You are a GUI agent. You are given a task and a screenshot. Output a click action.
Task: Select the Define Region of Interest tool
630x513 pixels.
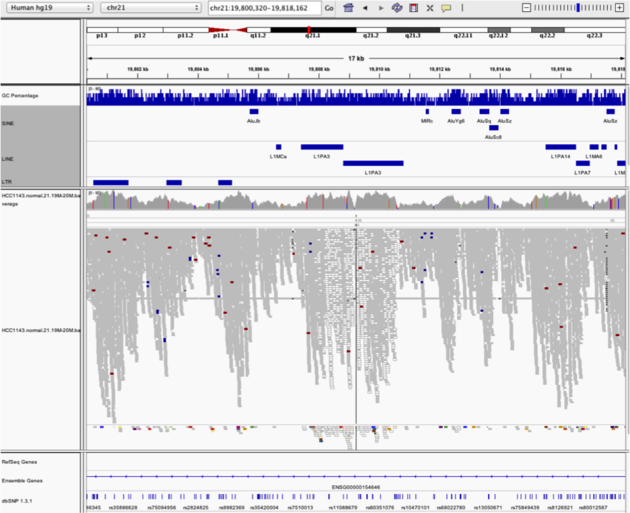click(x=413, y=7)
